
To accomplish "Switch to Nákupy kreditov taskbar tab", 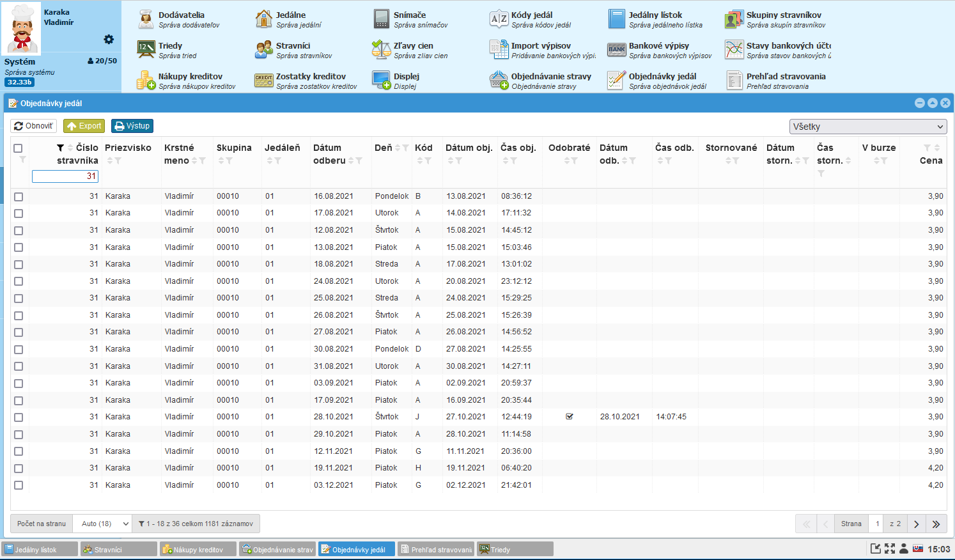I will (198, 549).
